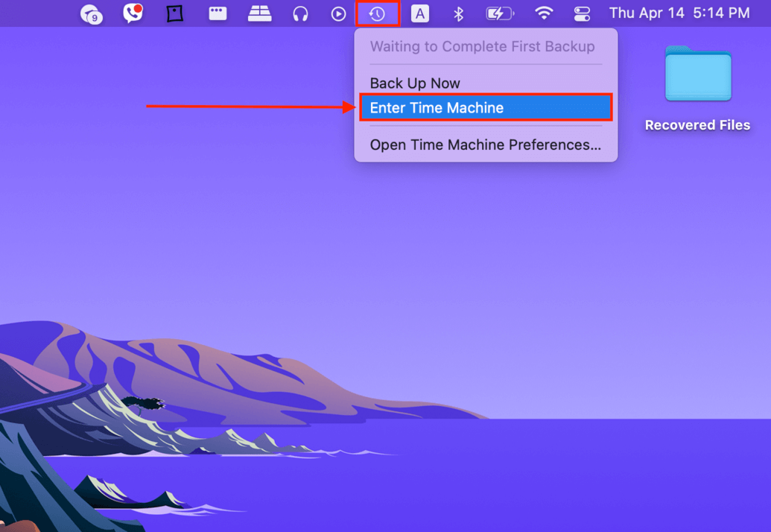
Task: Select Enter Time Machine menu item
Action: [486, 108]
